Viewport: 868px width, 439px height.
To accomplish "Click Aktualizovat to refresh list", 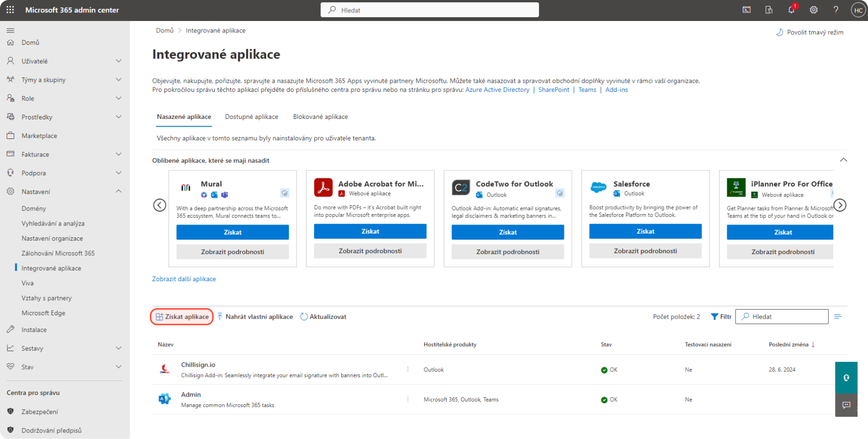I will 323,317.
